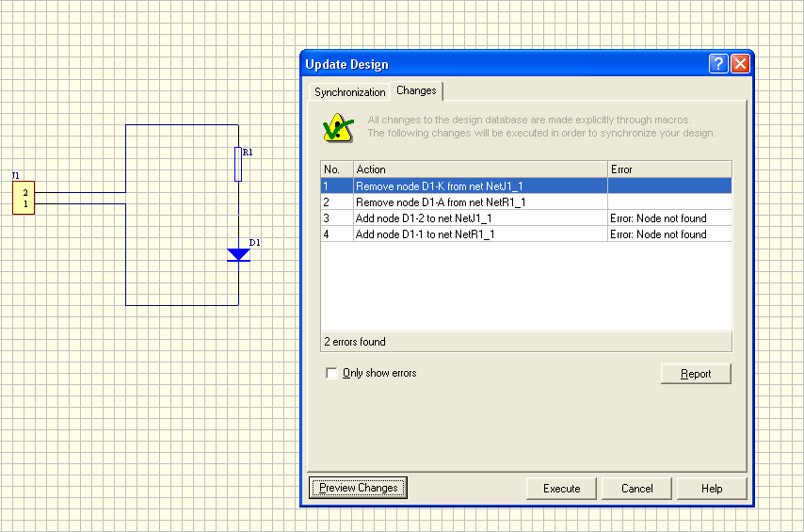Select row 'Add node D1-1 to net NetR1_1'

click(x=526, y=234)
